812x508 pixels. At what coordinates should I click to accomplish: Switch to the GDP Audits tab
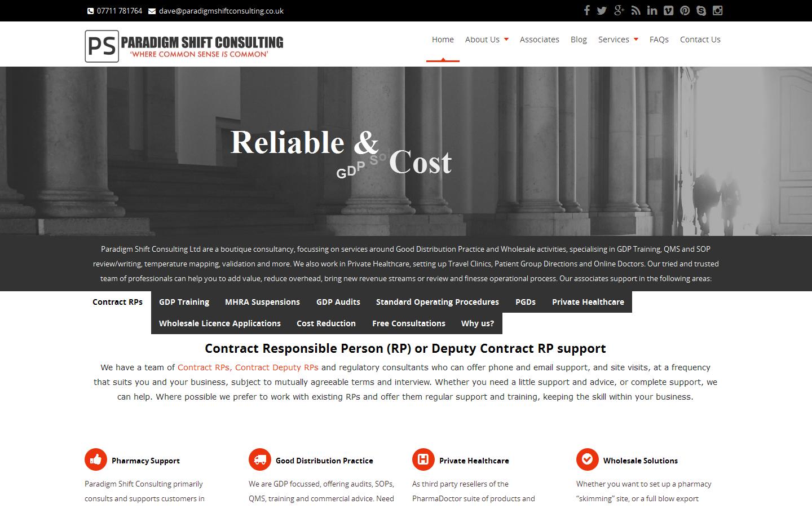tap(338, 302)
